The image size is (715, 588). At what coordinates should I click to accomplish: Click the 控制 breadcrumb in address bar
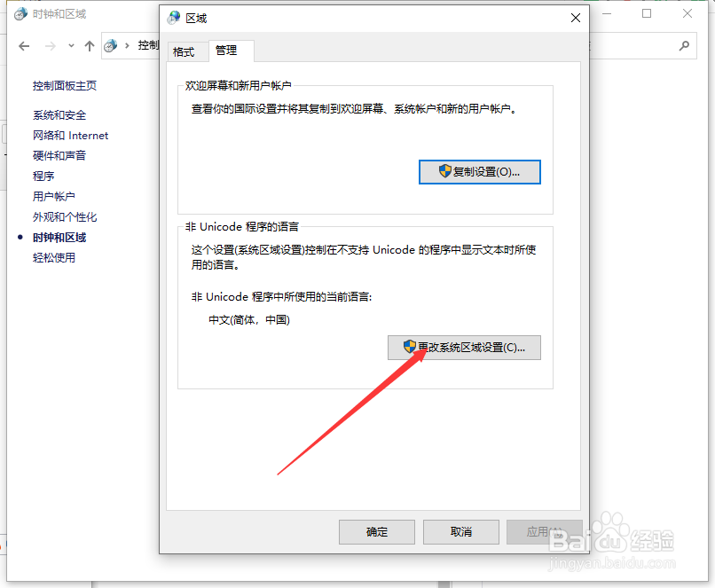[x=148, y=45]
